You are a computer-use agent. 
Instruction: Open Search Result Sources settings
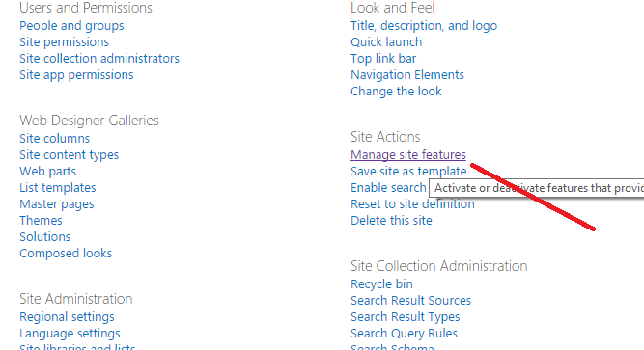click(x=410, y=301)
